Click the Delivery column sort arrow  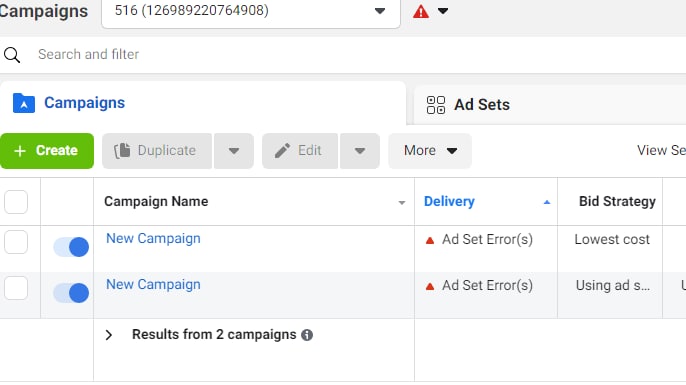point(546,202)
